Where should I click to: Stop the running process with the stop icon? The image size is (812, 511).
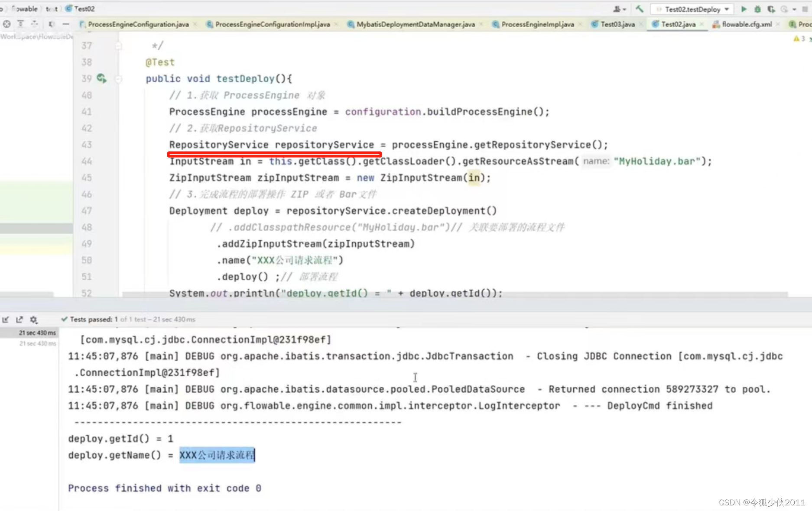click(805, 9)
